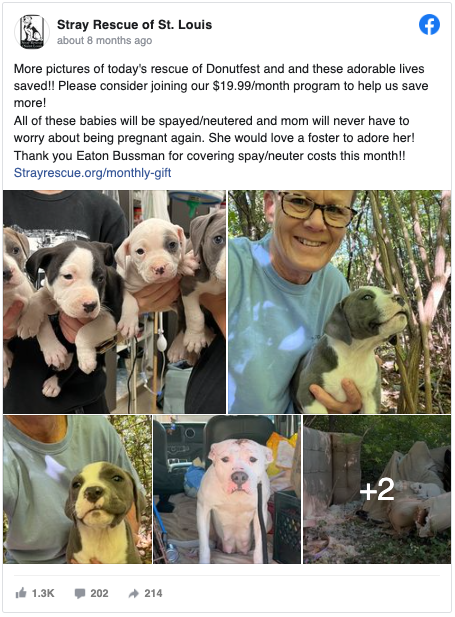Image resolution: width=455 pixels, height=617 pixels.
Task: Click the Stray Rescue profile picture
Action: 32,32
